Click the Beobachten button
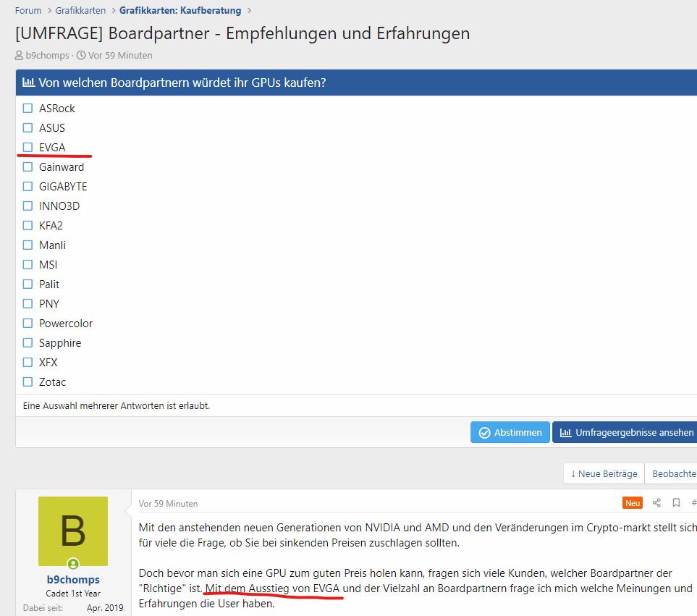 pyautogui.click(x=671, y=474)
